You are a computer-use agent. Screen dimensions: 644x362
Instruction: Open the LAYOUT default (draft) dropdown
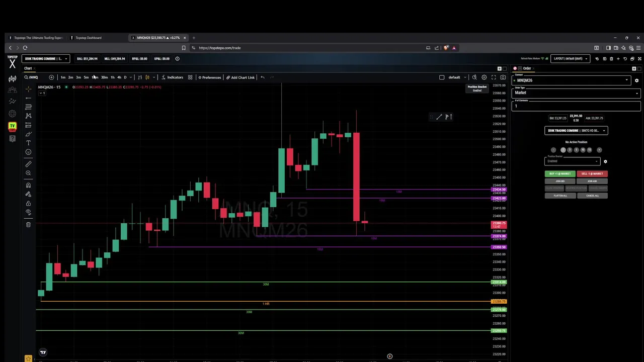(571, 59)
